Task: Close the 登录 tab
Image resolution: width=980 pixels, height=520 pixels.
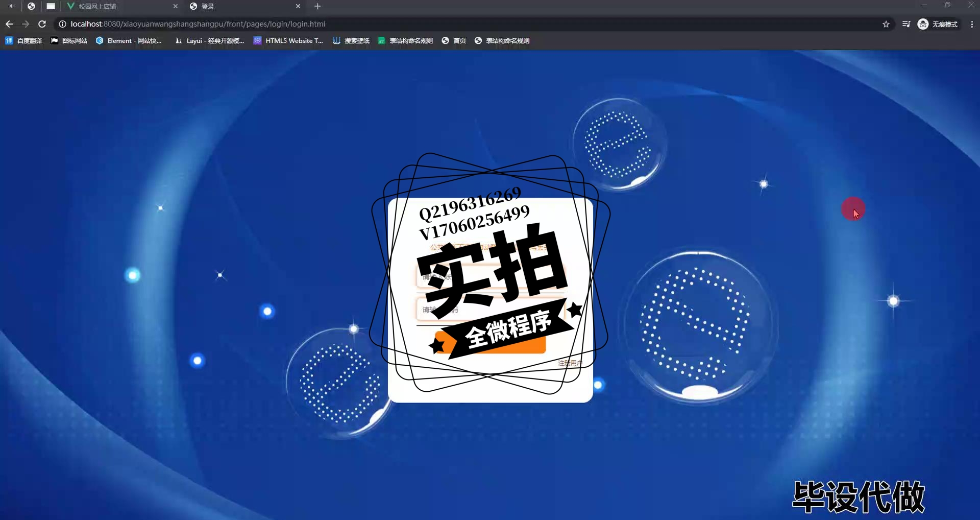Action: tap(298, 6)
